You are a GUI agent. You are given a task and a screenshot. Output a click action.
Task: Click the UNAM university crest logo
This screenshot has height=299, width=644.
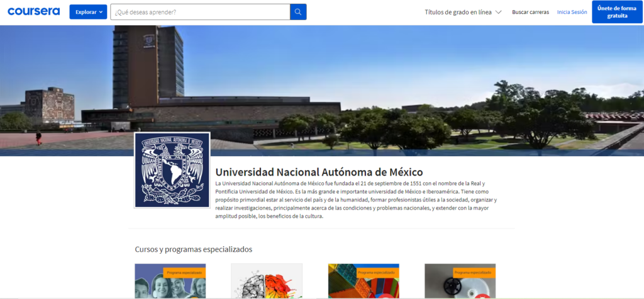point(172,170)
